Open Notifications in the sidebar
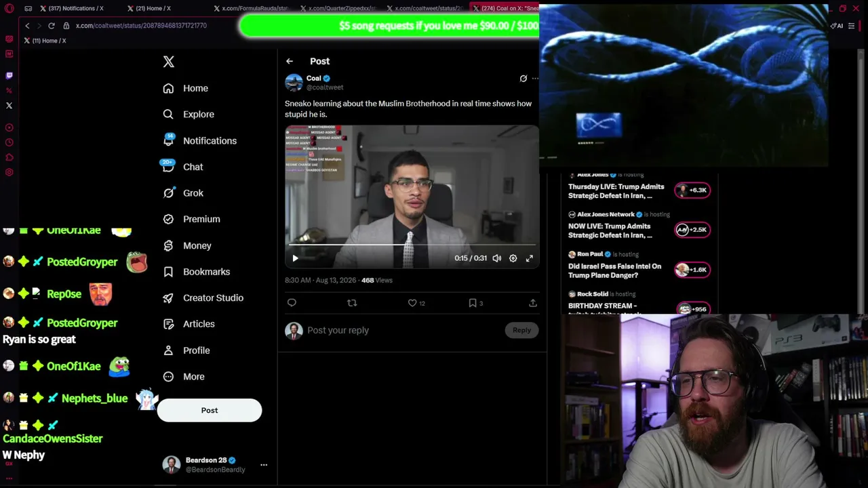 click(200, 141)
